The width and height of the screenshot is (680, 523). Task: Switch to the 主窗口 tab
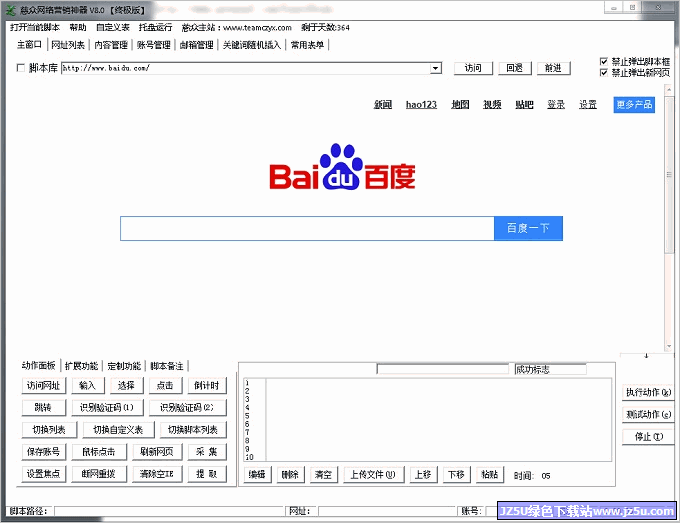pyautogui.click(x=29, y=44)
